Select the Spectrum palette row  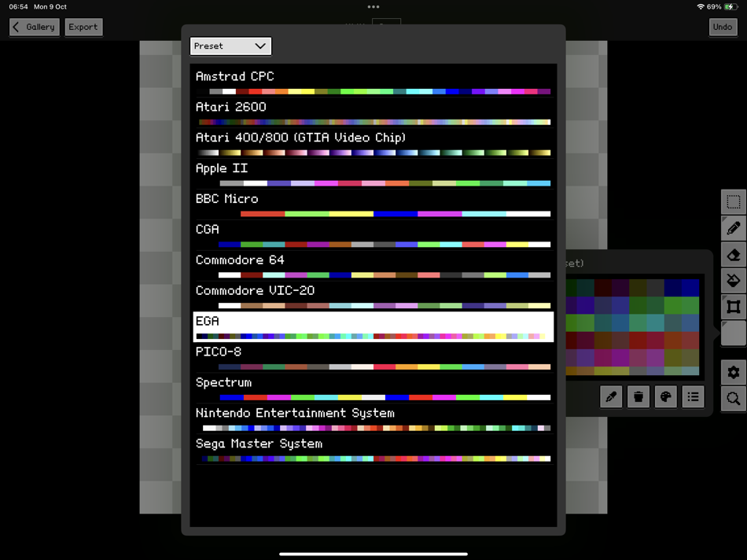pos(373,388)
